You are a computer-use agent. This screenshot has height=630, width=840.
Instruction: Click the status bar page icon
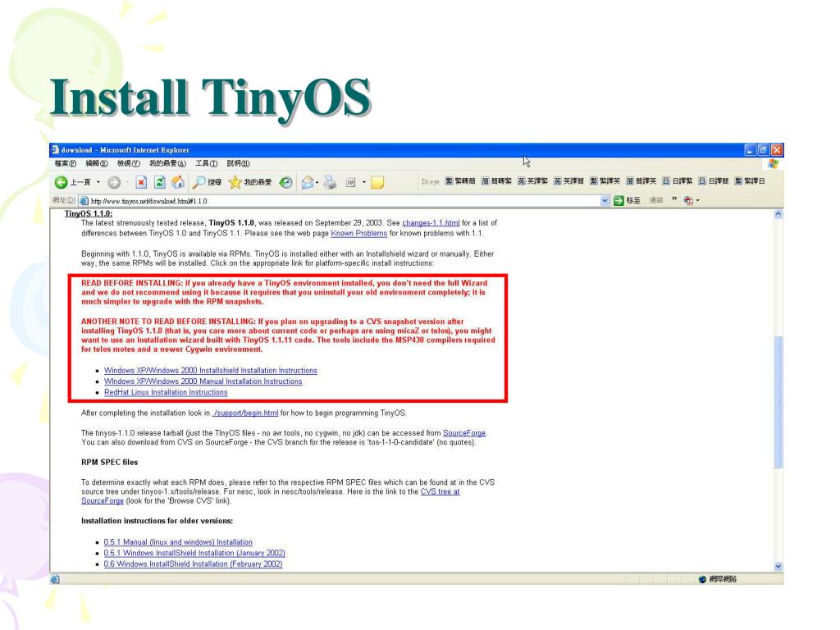point(55,579)
